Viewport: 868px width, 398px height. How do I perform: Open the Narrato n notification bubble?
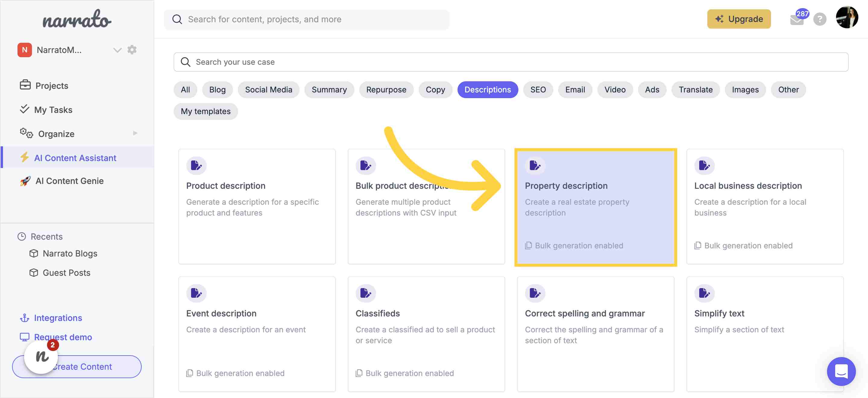click(42, 356)
